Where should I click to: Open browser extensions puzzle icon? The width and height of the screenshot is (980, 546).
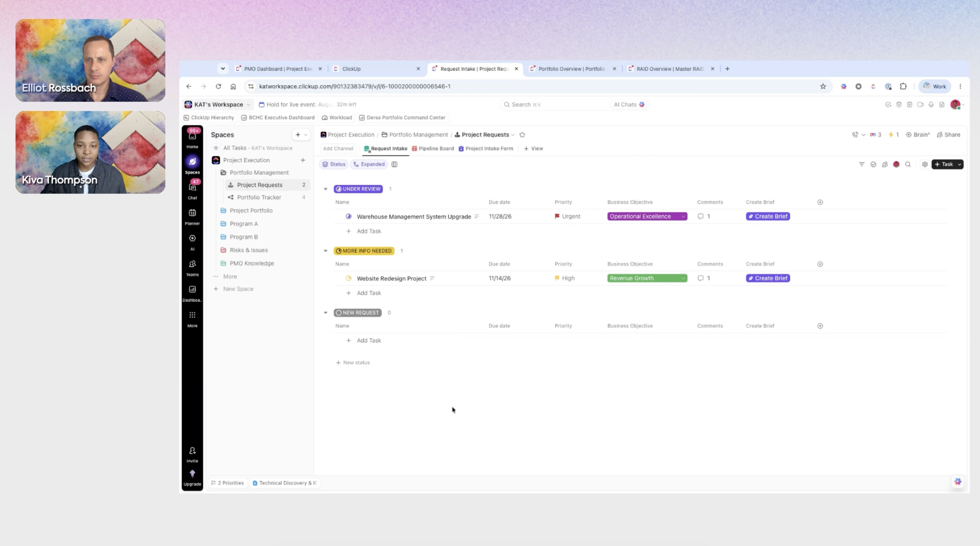point(903,86)
